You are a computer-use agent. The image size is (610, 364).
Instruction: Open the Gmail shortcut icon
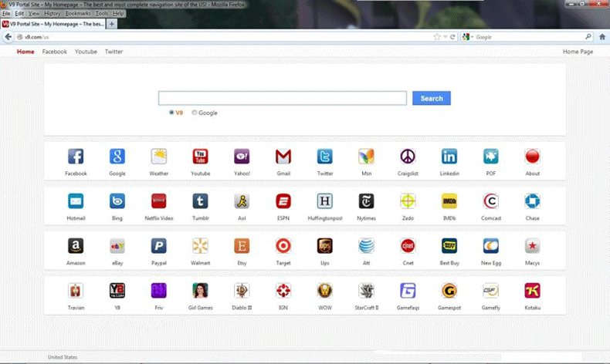coord(283,157)
